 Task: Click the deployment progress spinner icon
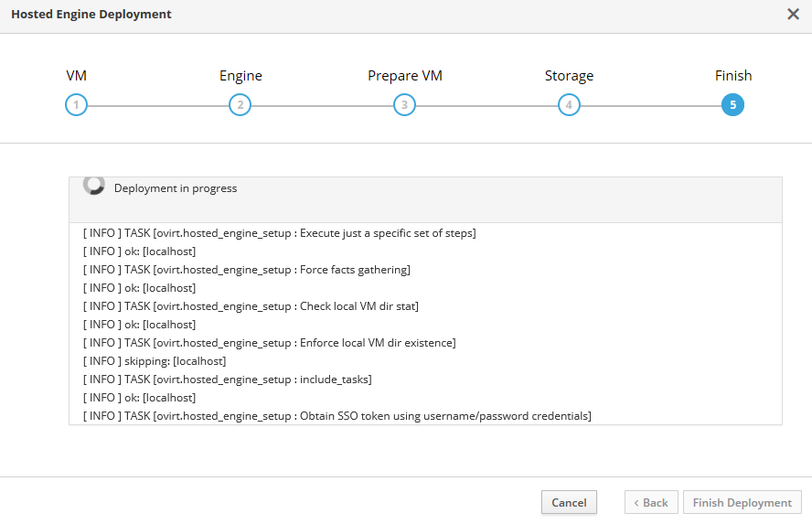pos(93,186)
